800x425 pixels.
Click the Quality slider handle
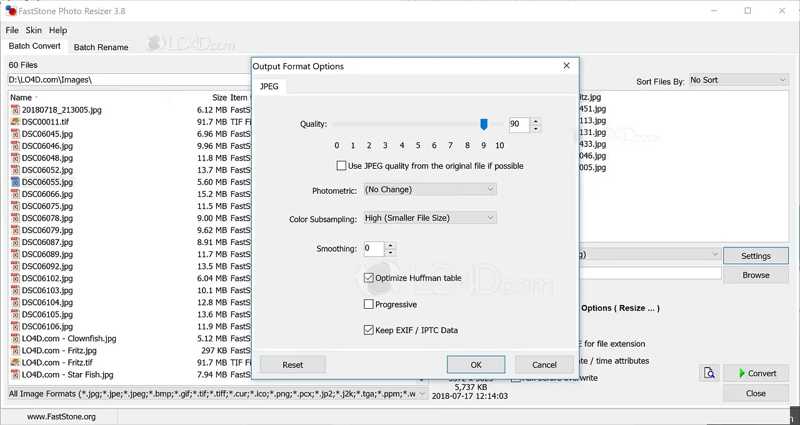(484, 124)
